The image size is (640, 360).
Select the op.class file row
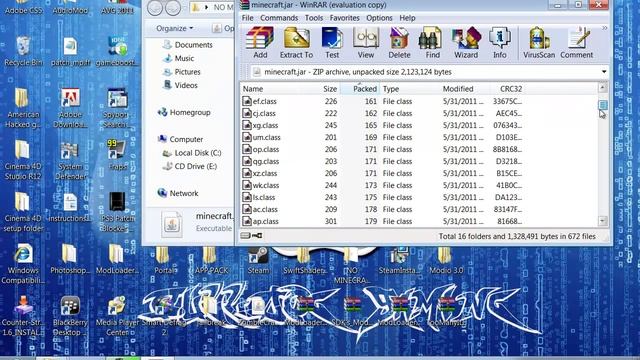click(x=382, y=149)
